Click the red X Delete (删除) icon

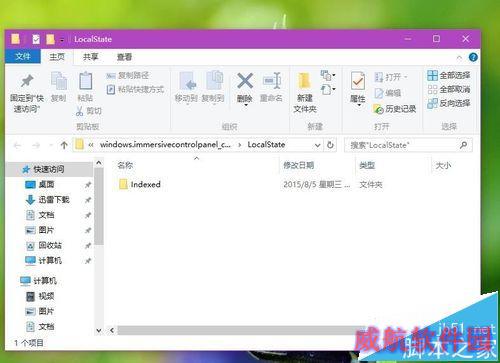click(x=245, y=81)
